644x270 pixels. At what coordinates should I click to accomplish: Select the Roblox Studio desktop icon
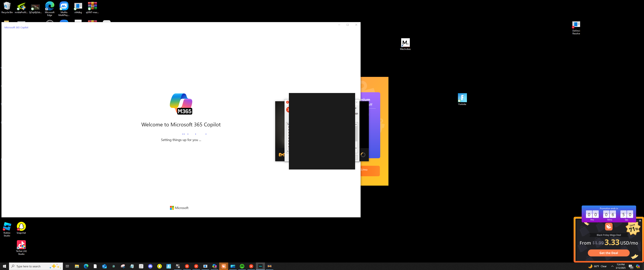coord(7,229)
